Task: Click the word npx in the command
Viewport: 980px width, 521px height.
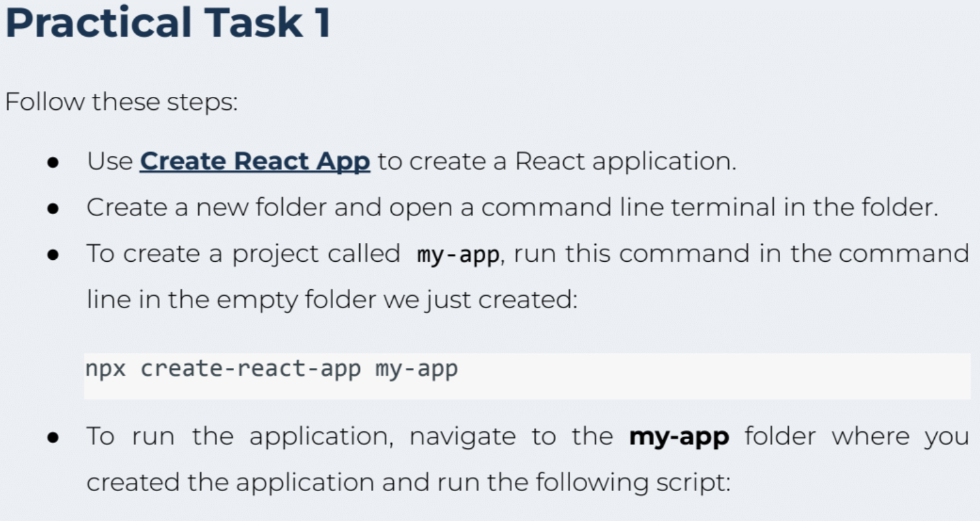Action: point(105,368)
